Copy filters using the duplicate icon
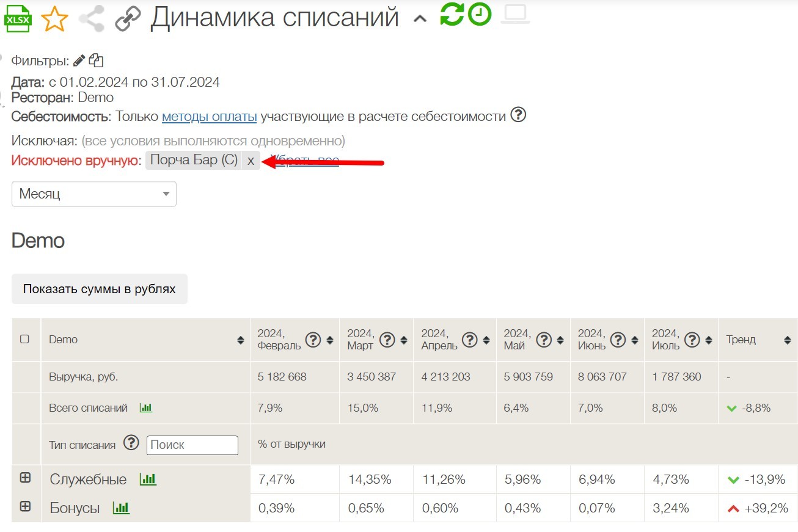 pos(98,60)
